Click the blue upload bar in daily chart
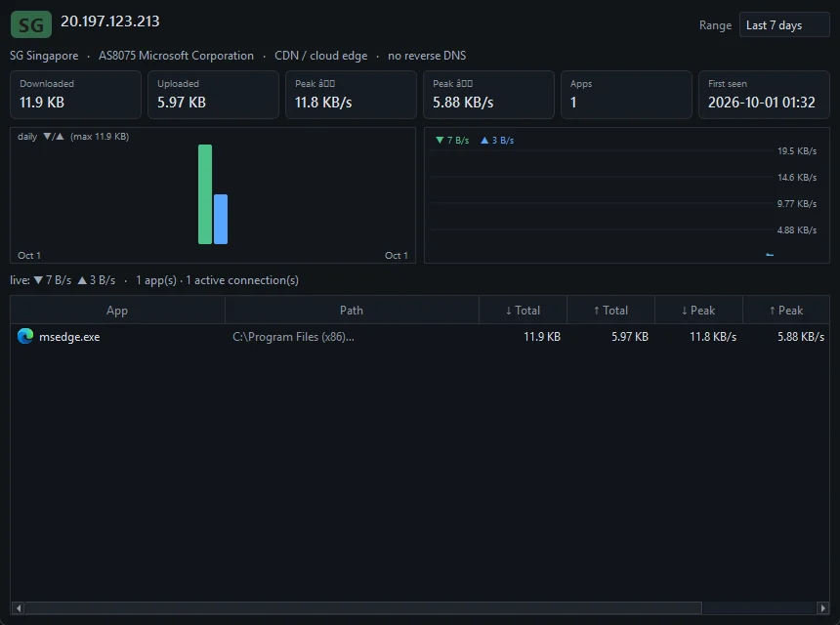This screenshot has width=840, height=625. [x=221, y=219]
